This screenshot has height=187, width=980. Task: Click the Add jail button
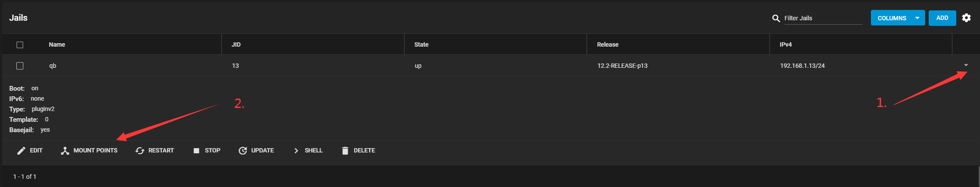942,18
